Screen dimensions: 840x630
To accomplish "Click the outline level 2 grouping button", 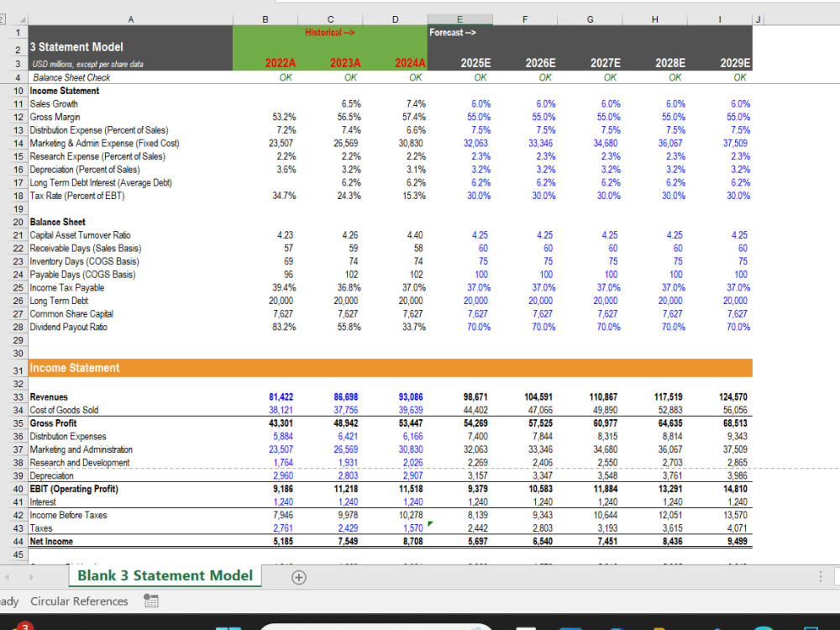I will 2,20.
